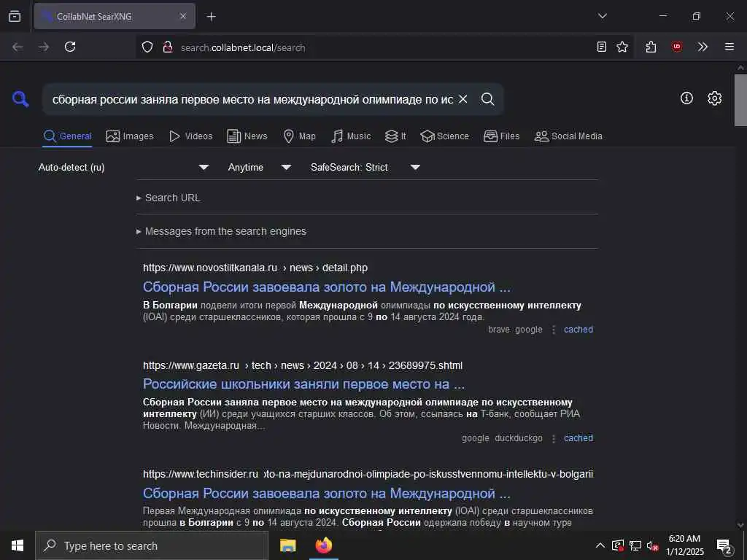Expand the Search URL section
The width and height of the screenshot is (747, 560).
click(x=169, y=198)
